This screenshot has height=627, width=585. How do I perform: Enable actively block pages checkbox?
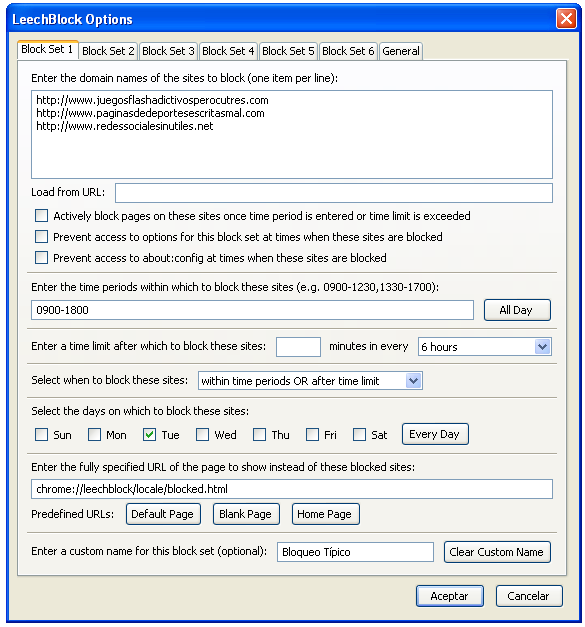tap(41, 216)
